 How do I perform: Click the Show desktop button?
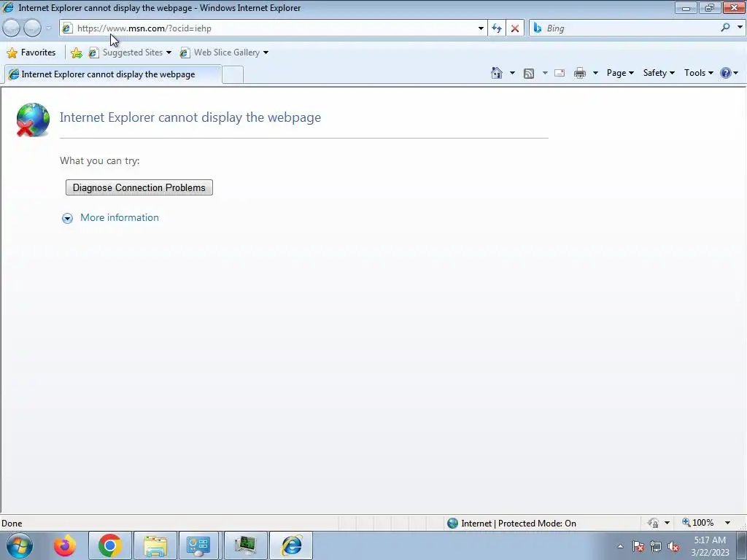click(x=742, y=545)
